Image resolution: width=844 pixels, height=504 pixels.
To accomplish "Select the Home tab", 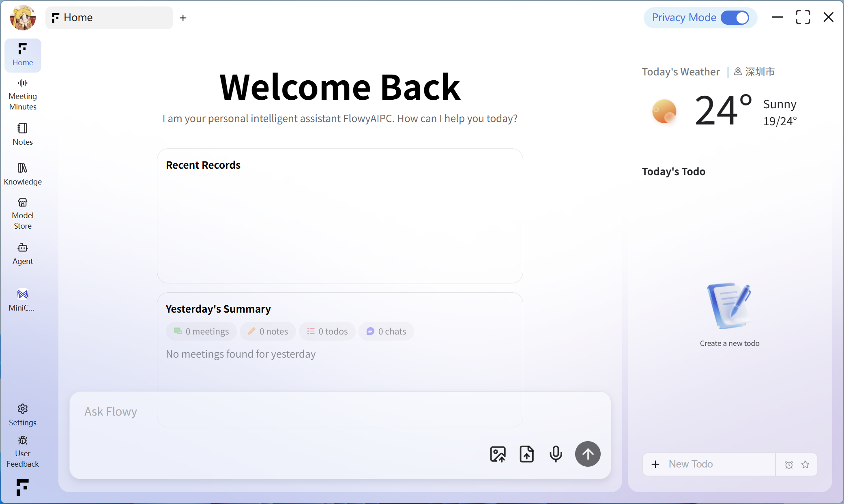I will tap(109, 18).
